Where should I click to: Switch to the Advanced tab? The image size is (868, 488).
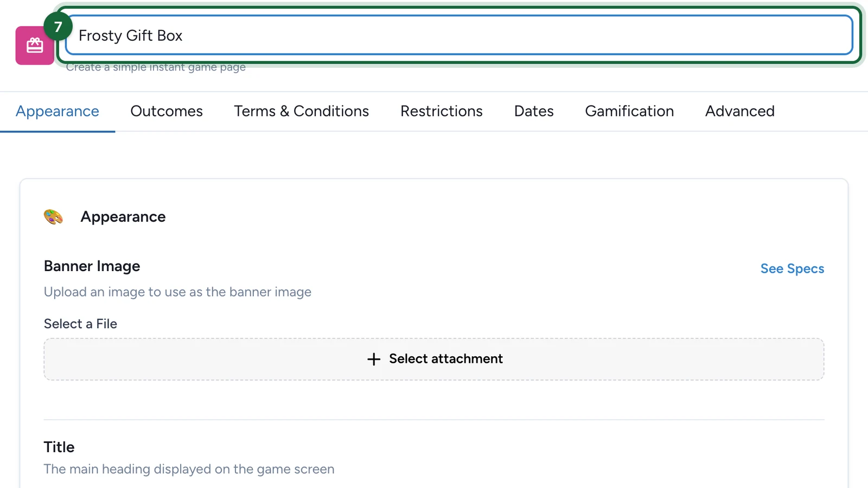740,111
